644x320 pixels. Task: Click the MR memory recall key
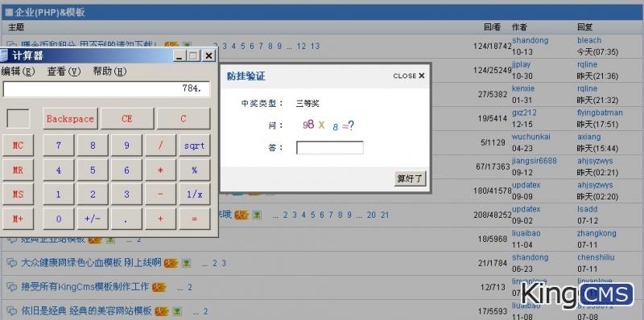[18, 170]
